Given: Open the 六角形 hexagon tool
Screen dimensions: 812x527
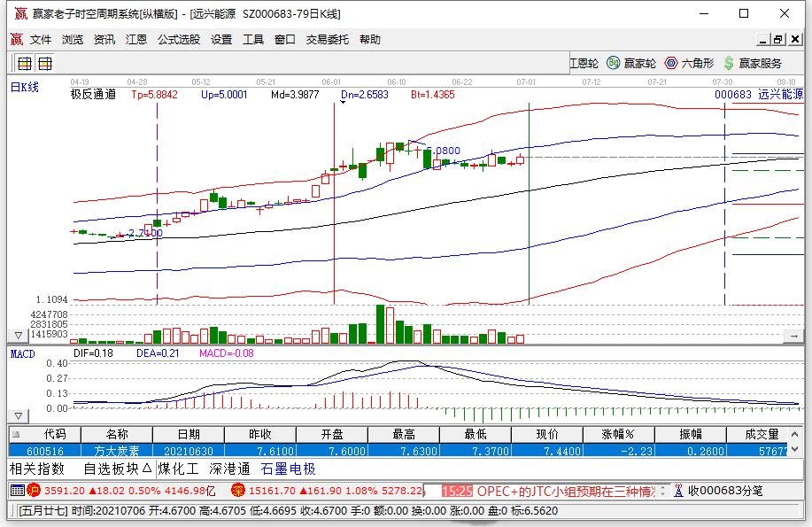Looking at the screenshot, I should [x=689, y=63].
